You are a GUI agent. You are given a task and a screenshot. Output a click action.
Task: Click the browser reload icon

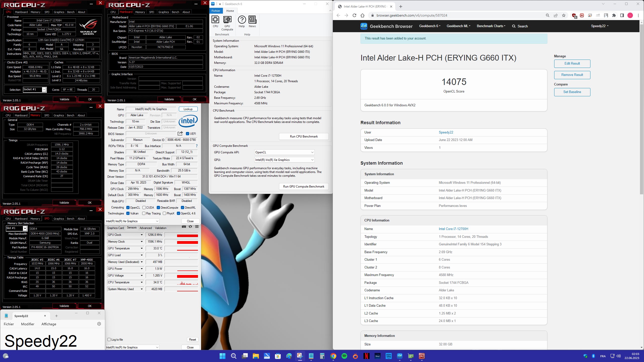pyautogui.click(x=354, y=15)
